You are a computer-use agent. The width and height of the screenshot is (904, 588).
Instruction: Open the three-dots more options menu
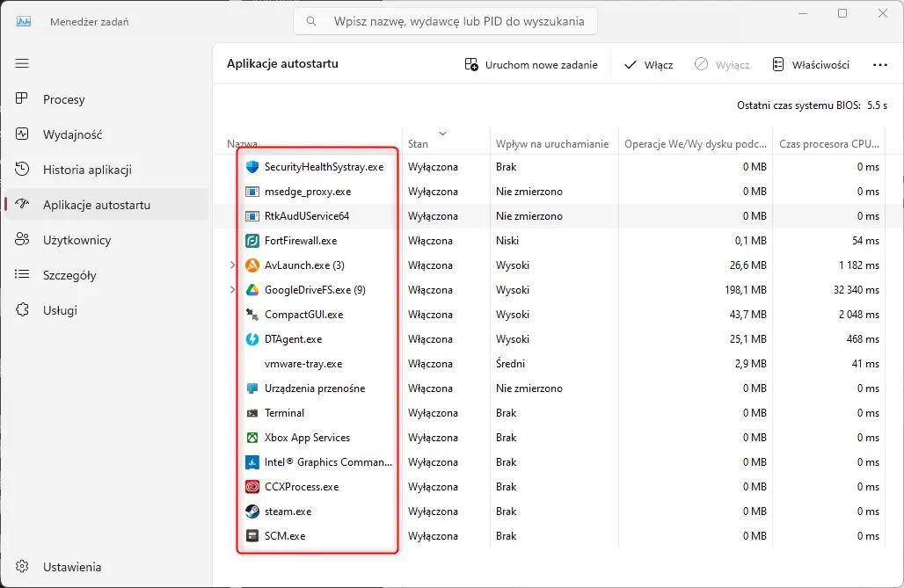pyautogui.click(x=879, y=64)
